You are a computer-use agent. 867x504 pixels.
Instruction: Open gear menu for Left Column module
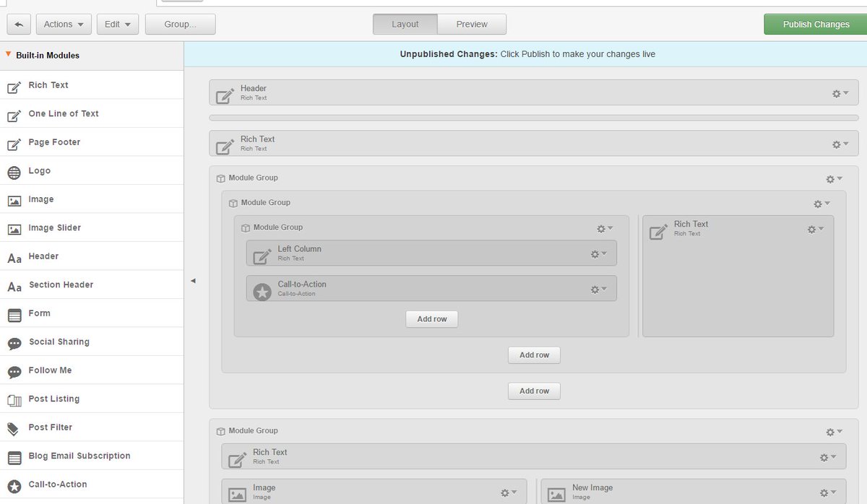point(599,253)
